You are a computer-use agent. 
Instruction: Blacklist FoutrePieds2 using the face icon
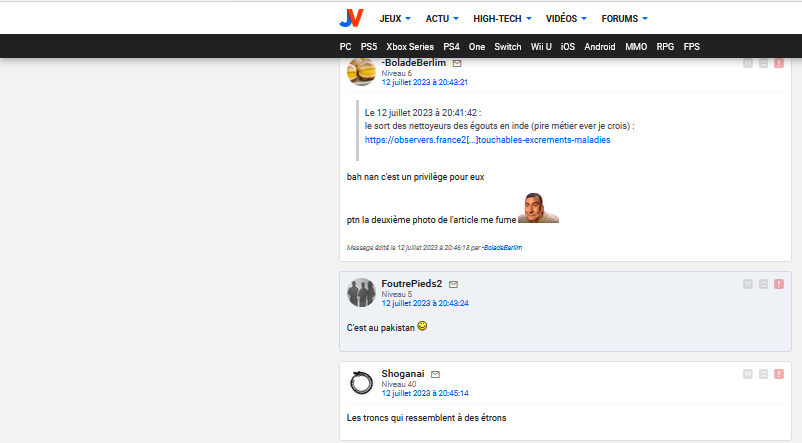[763, 284]
